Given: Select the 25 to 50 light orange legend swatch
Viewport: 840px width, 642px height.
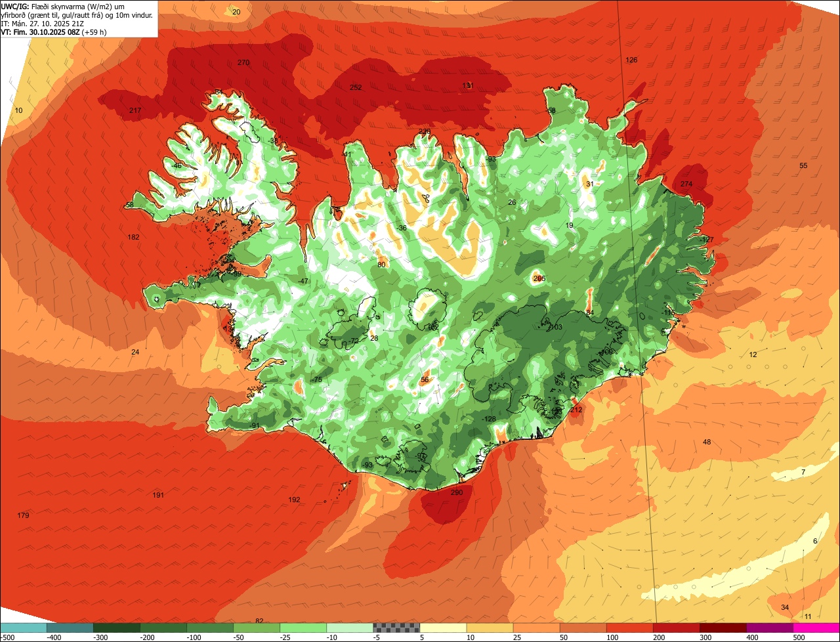Looking at the screenshot, I should (x=536, y=628).
